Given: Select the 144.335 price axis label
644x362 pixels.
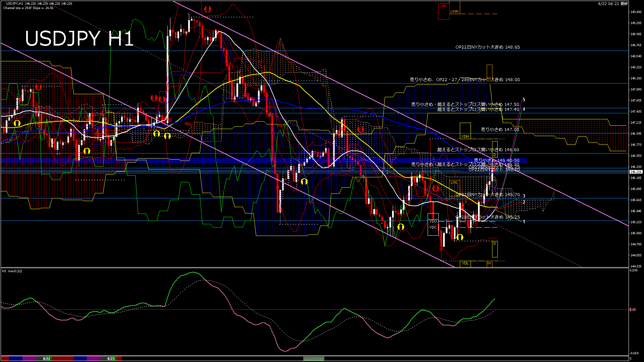Looking at the screenshot, I should (x=636, y=266).
